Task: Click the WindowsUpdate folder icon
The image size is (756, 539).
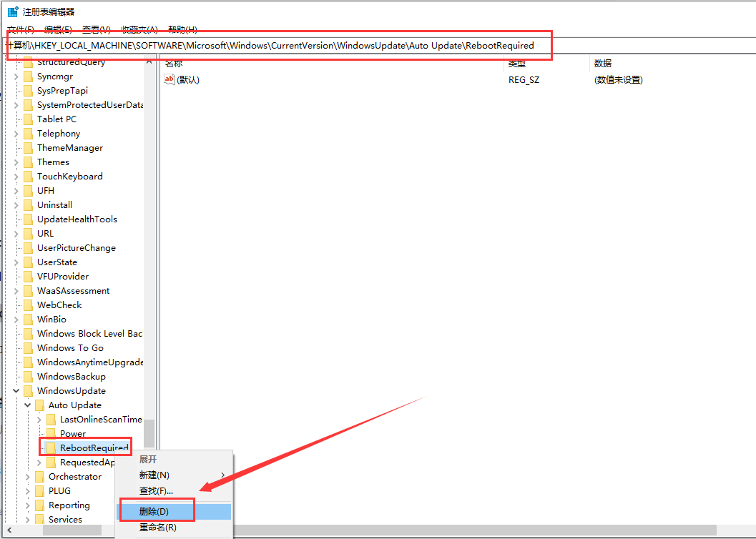Action: 29,390
